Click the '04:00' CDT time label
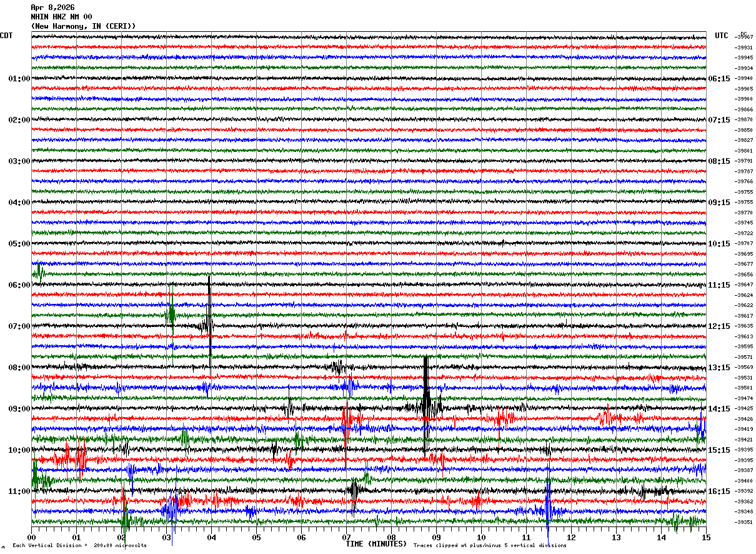Image resolution: width=756 pixels, height=554 pixels. 19,203
